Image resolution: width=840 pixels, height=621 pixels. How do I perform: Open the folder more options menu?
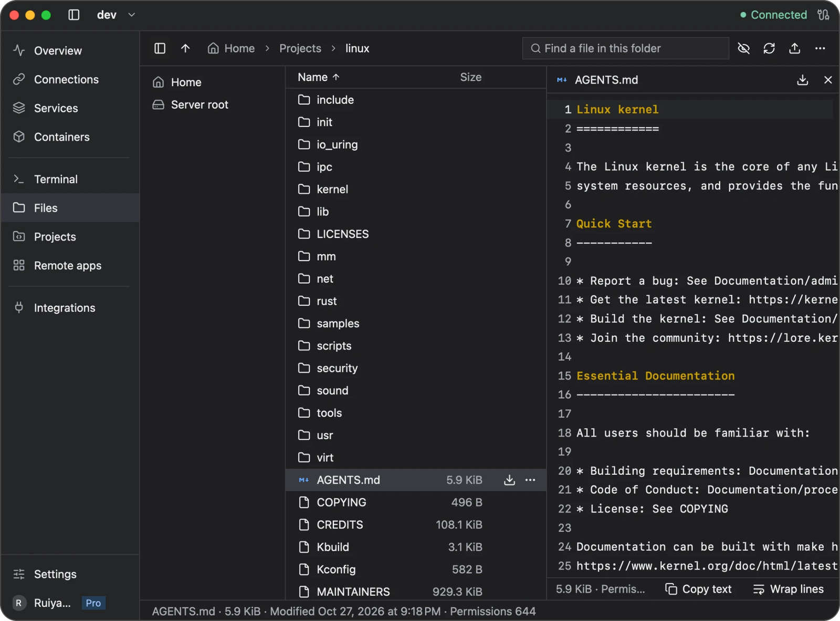[820, 48]
